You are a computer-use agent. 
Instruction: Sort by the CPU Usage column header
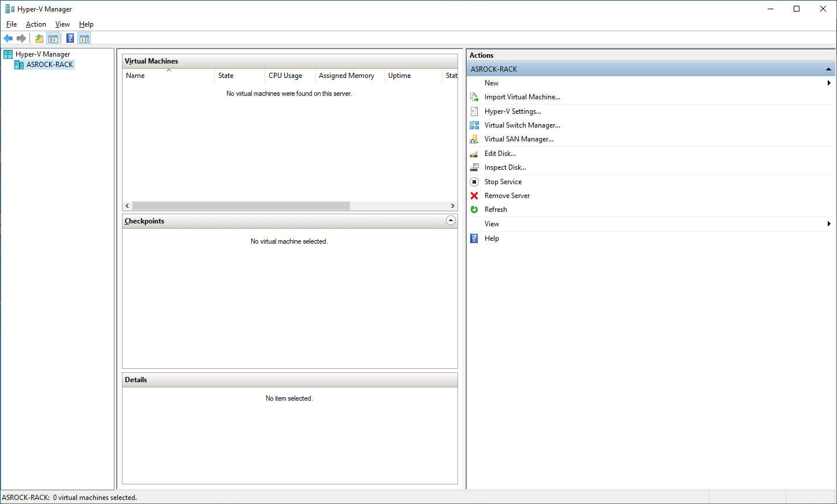(290, 76)
